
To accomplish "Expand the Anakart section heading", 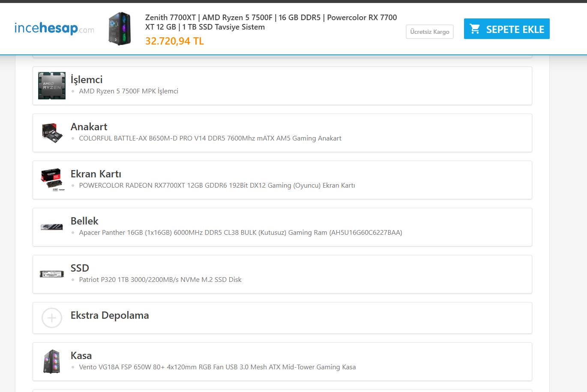I will [89, 127].
